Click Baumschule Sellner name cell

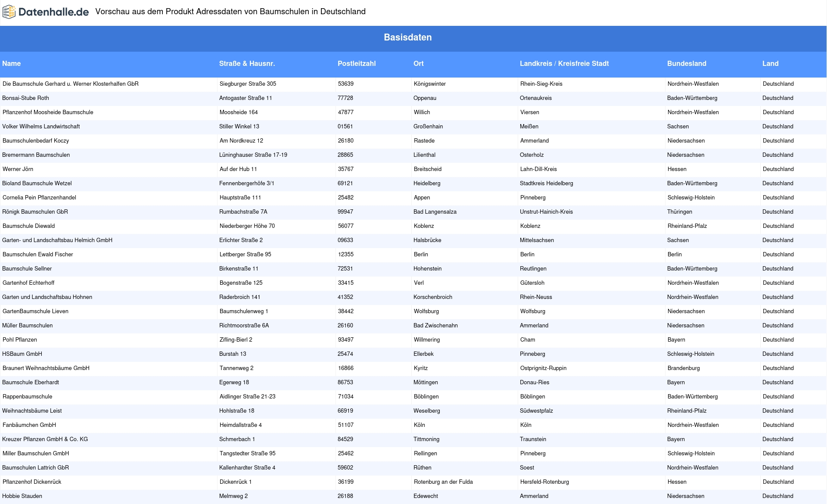coord(27,269)
